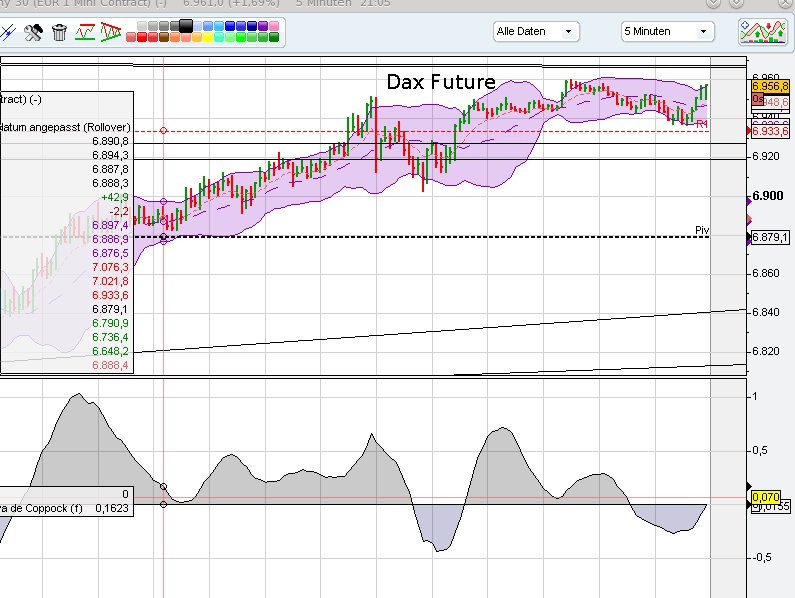Click the R1 resistance line label
Image resolution: width=795 pixels, height=598 pixels.
[x=702, y=124]
